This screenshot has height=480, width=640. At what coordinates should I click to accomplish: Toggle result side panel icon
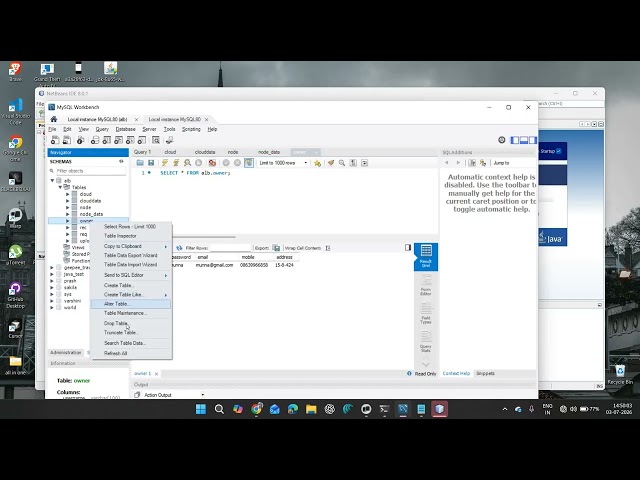point(408,247)
